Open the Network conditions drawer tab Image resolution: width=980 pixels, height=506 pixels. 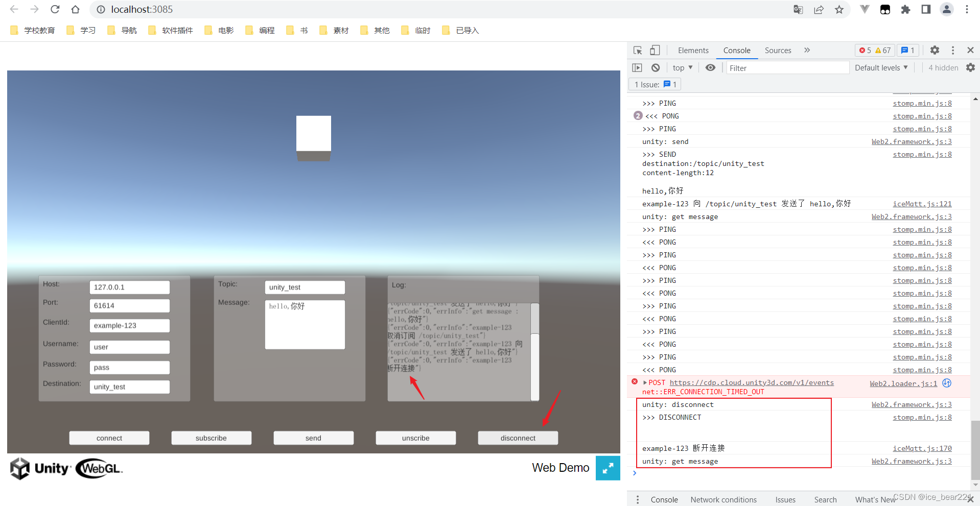(x=723, y=499)
